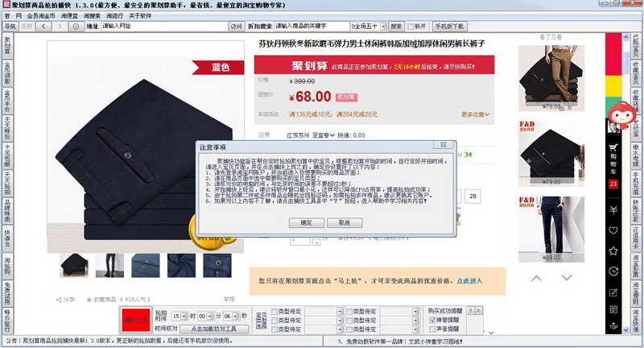Click the pencil feedback icon in black sidebar

(x=613, y=292)
